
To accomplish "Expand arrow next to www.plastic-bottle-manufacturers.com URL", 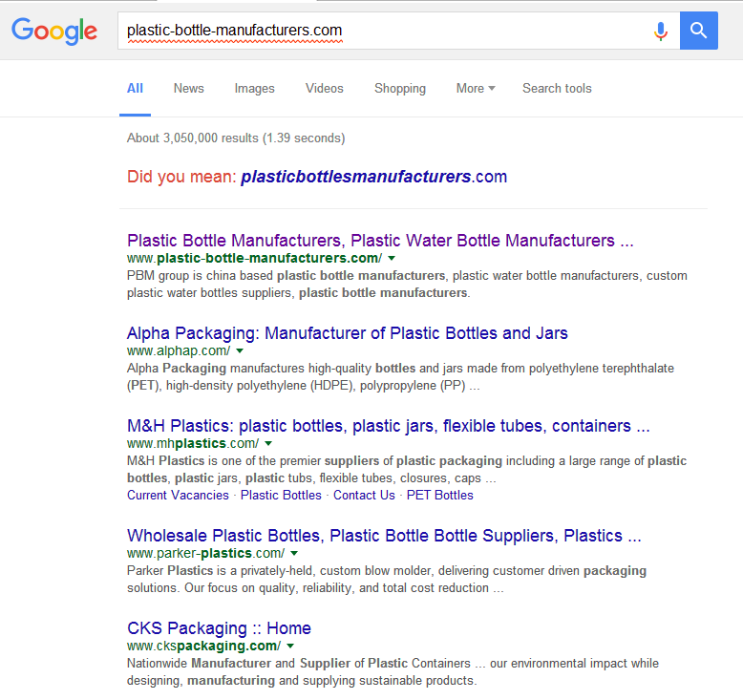I will tap(392, 258).
